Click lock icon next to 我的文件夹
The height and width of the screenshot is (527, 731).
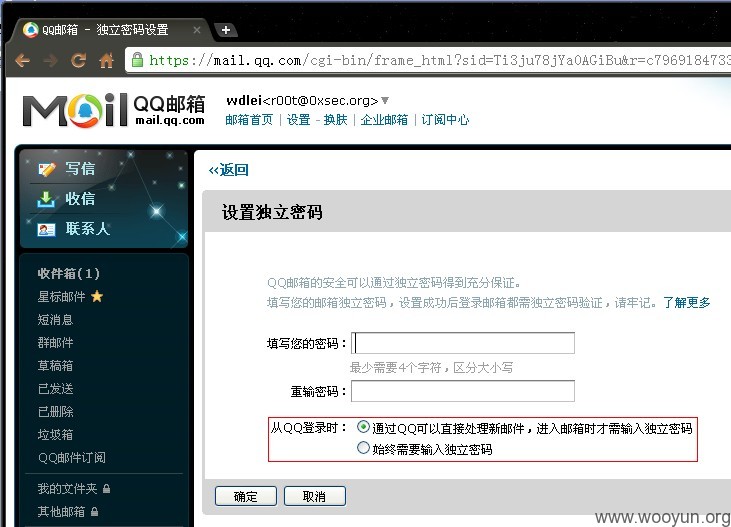[107, 488]
